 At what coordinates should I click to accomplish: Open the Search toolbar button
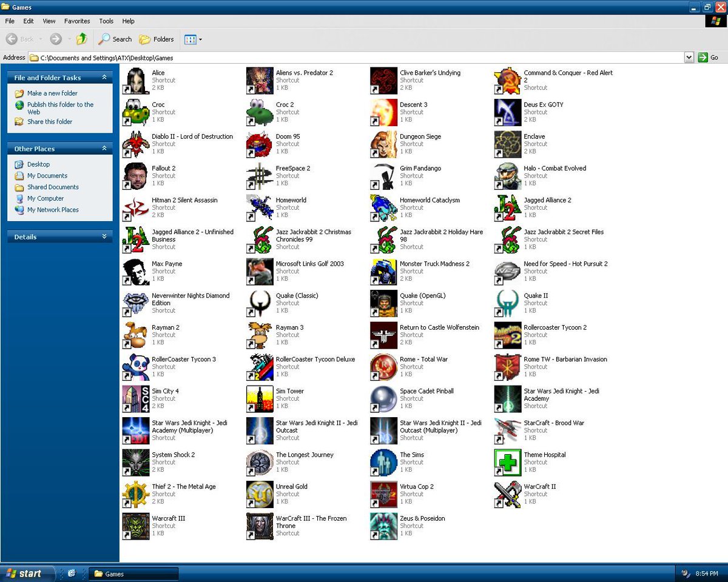point(115,39)
